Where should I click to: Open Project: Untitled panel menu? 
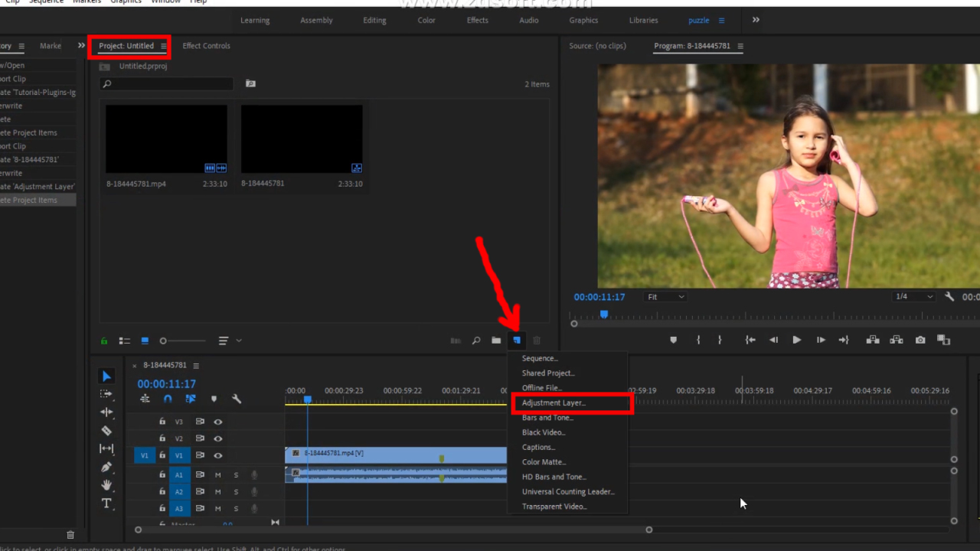(x=163, y=46)
